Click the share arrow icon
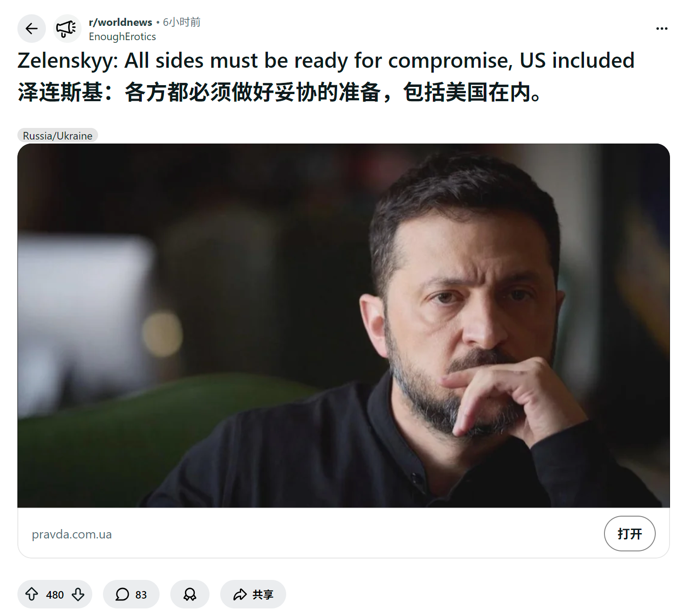 point(240,594)
